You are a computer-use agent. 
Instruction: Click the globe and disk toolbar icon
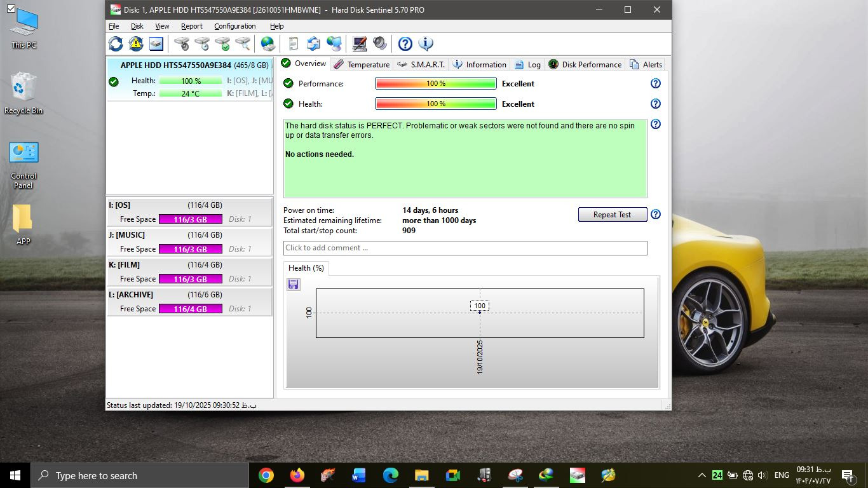268,44
